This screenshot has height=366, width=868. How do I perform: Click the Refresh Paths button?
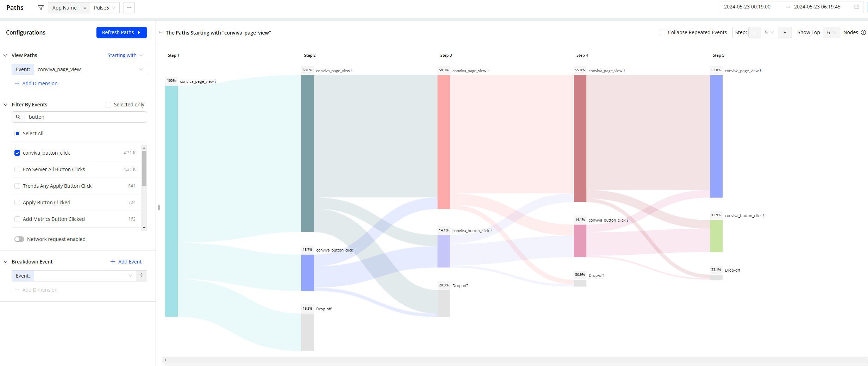click(x=121, y=32)
